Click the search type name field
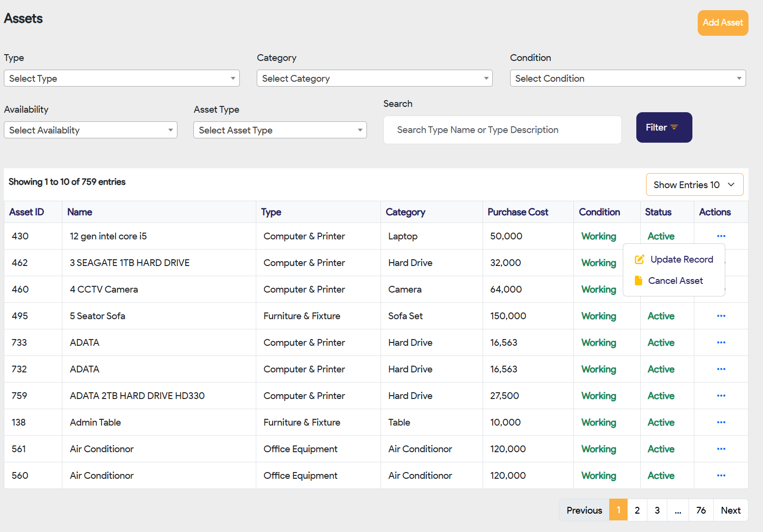 pos(502,130)
